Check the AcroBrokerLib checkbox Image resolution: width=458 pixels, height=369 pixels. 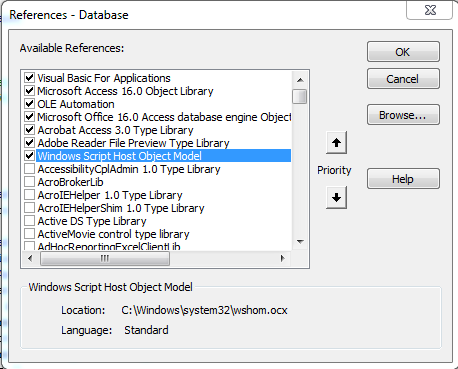click(x=29, y=182)
